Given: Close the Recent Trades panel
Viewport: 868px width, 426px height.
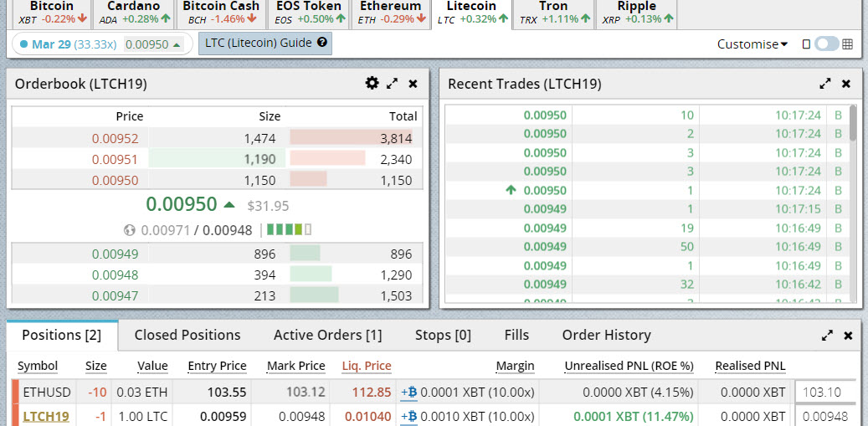Looking at the screenshot, I should tap(846, 84).
